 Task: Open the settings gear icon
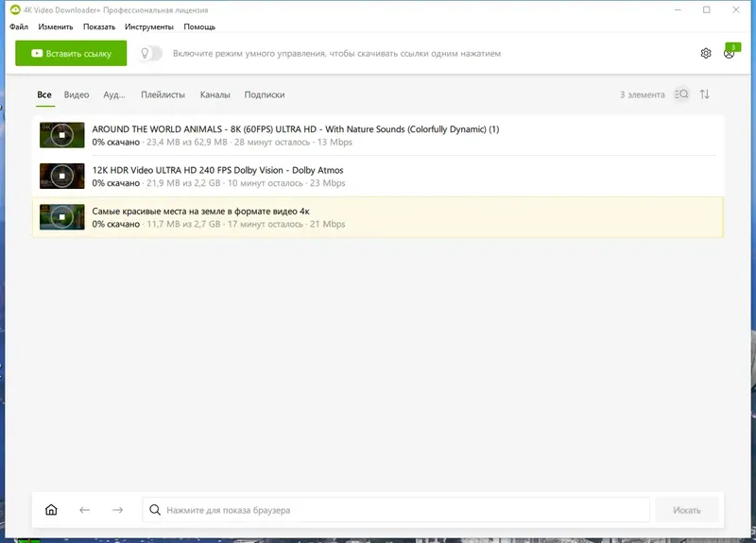point(705,54)
